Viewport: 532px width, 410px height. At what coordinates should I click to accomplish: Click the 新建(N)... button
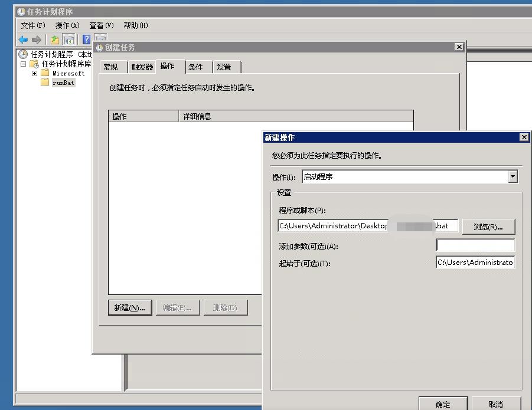tap(130, 307)
